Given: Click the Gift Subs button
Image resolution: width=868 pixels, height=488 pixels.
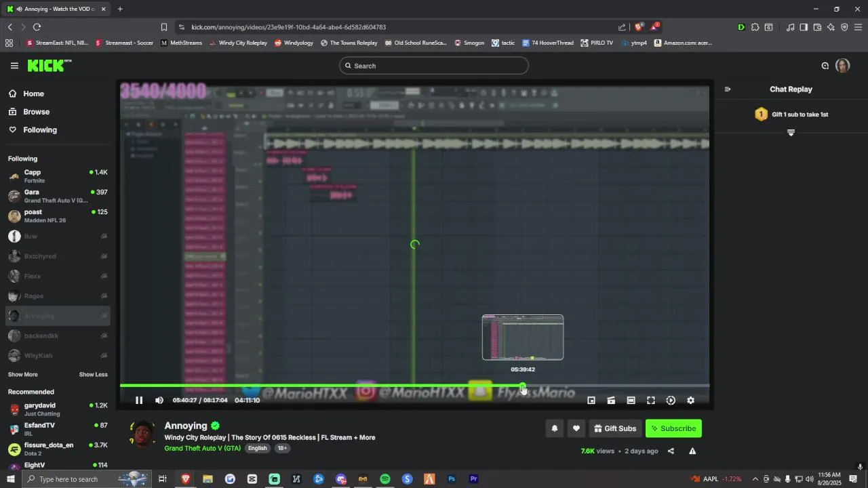Looking at the screenshot, I should coord(615,428).
